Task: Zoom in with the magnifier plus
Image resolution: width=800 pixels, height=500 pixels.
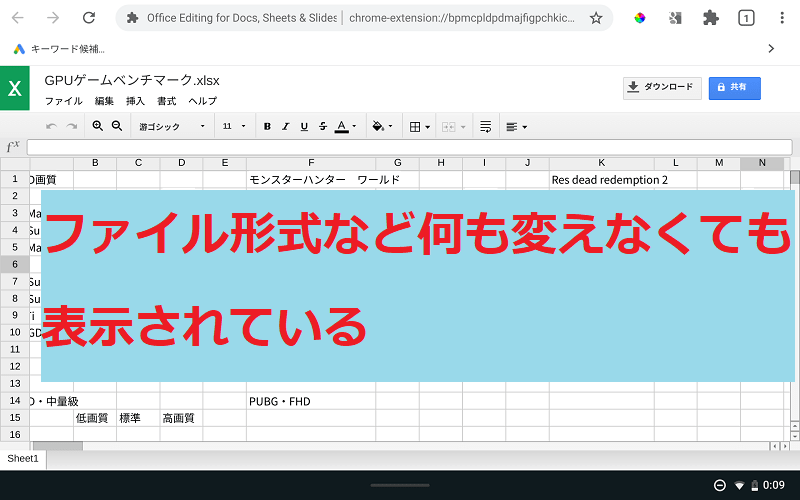Action: coord(97,126)
